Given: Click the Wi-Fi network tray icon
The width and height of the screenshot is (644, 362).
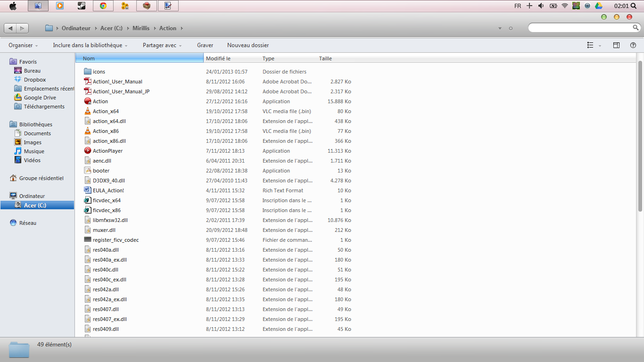Looking at the screenshot, I should coord(565,6).
